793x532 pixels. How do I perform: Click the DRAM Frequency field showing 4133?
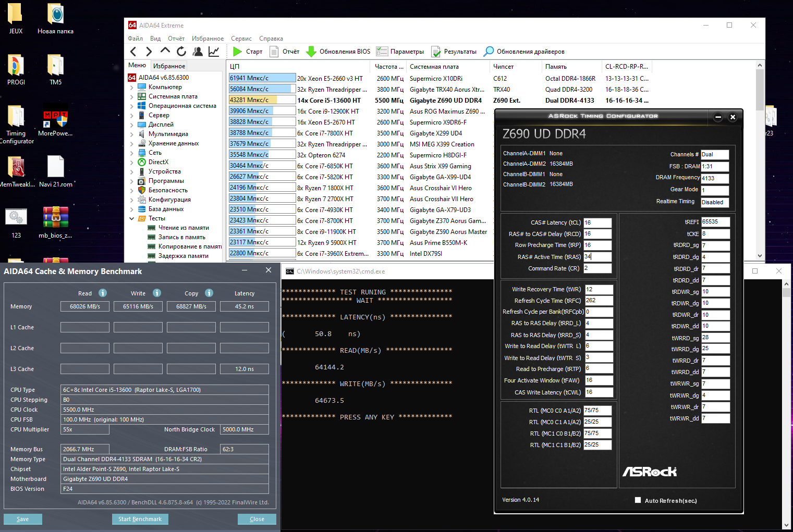click(715, 178)
